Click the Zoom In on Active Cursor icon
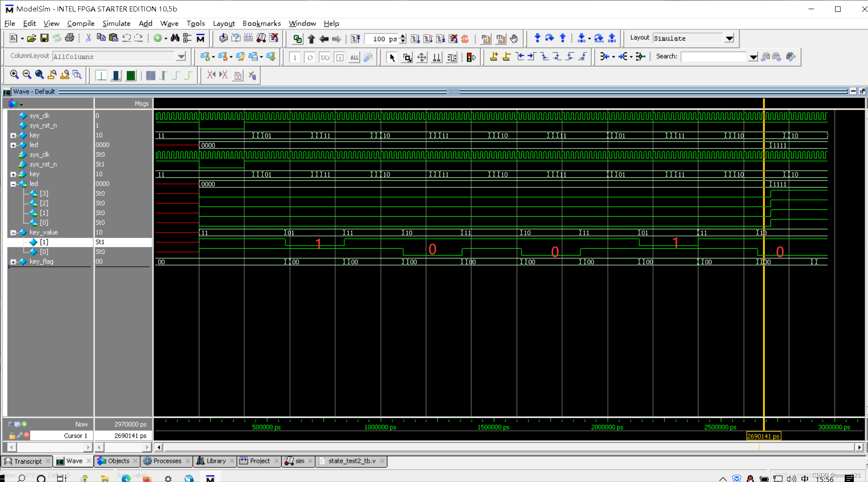The image size is (868, 482). click(52, 75)
